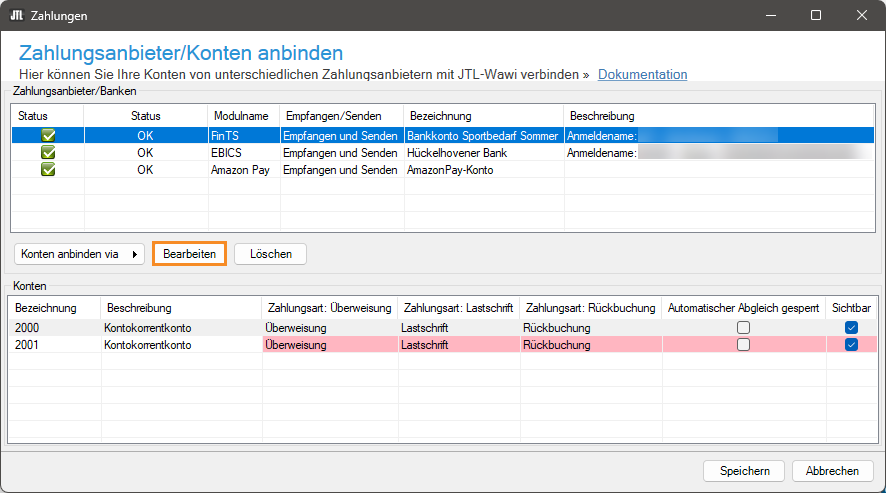The image size is (886, 493).
Task: Uncheck Sichtbar for account 2000
Action: pos(851,328)
